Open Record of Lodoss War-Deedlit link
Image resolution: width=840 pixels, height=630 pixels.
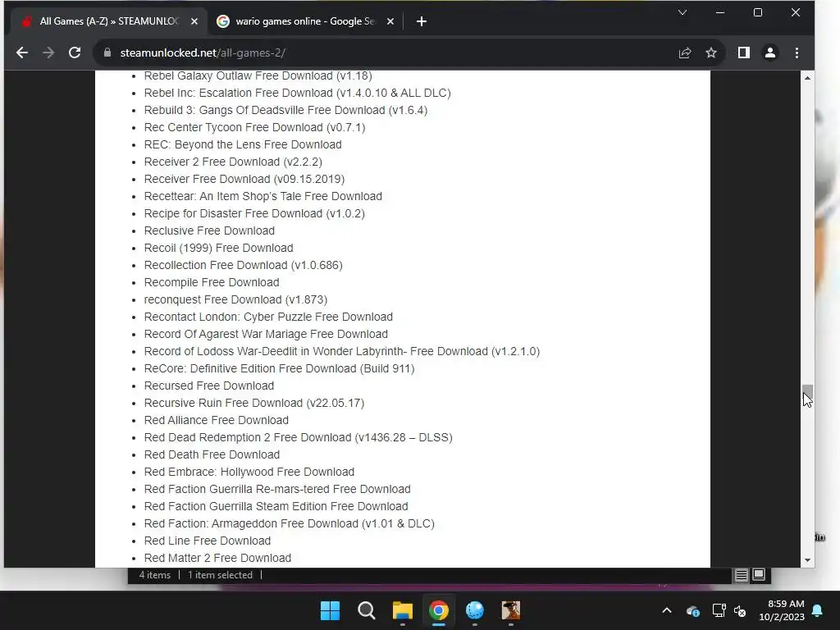coord(342,351)
